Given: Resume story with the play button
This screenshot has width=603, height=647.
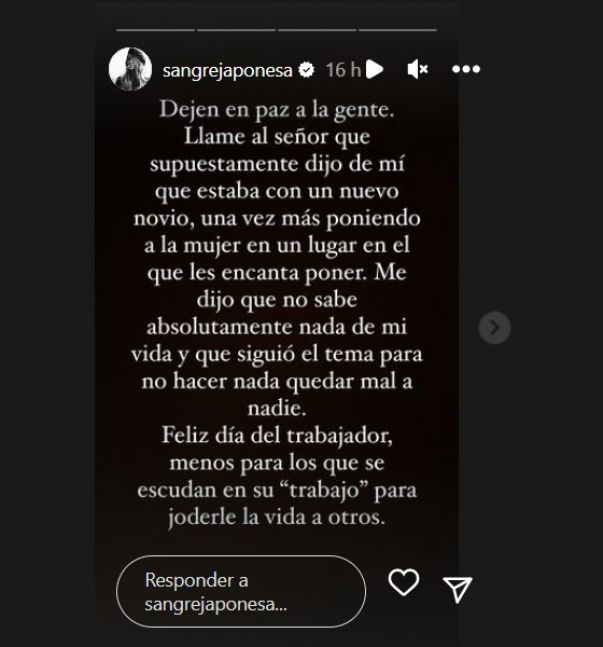Looking at the screenshot, I should point(375,69).
